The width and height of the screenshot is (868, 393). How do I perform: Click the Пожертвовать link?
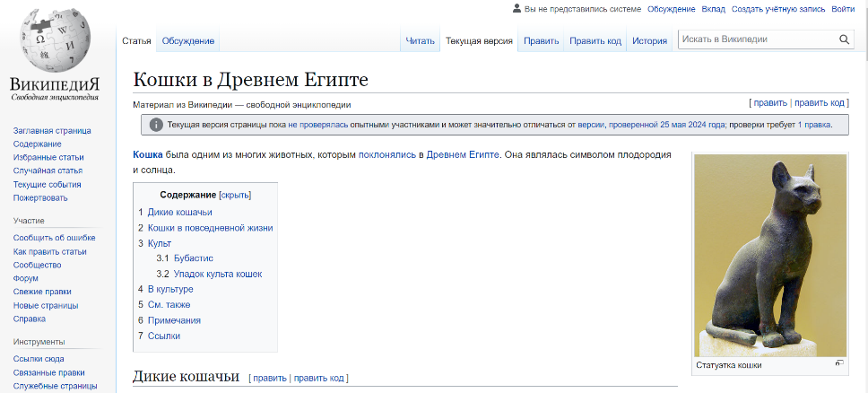(40, 198)
